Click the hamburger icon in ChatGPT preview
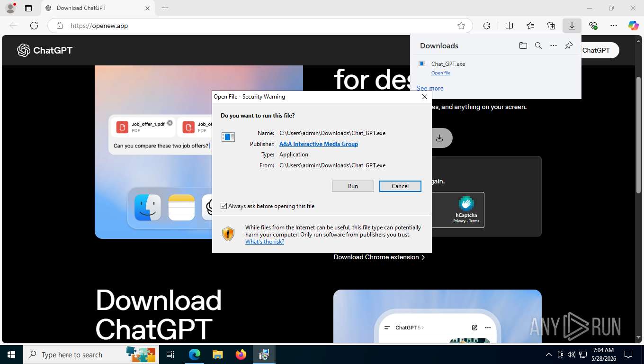 coord(387,328)
